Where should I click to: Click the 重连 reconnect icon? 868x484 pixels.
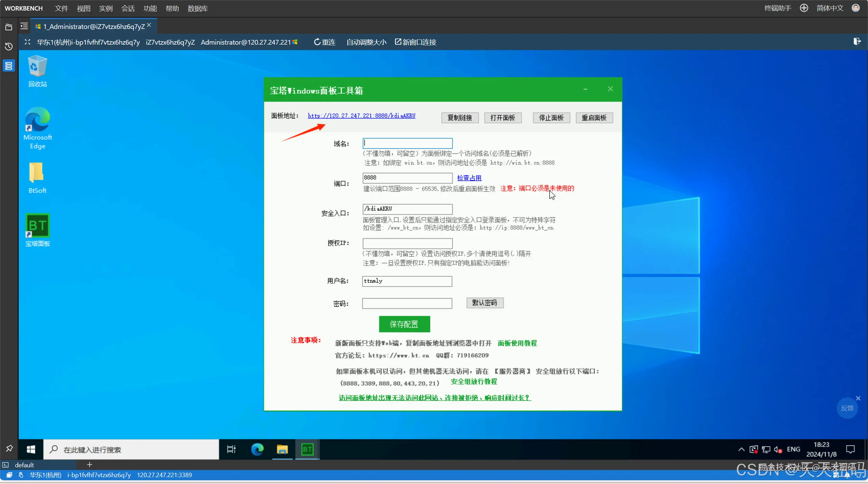pyautogui.click(x=317, y=42)
